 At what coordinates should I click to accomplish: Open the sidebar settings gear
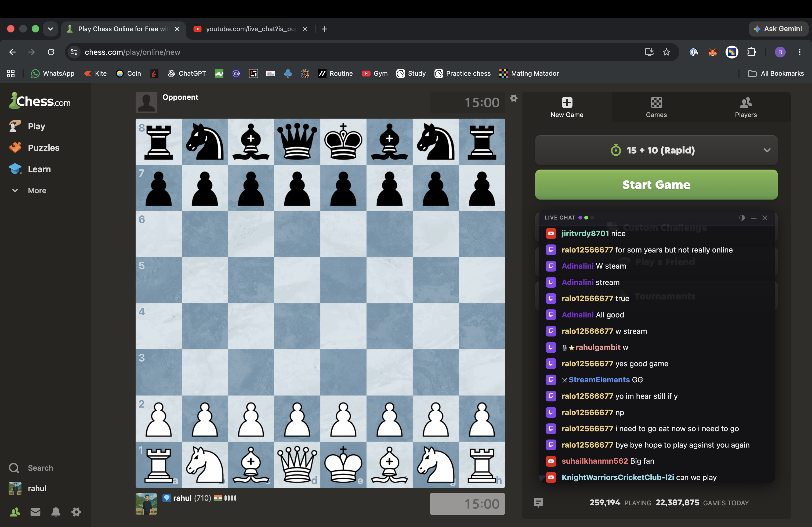point(76,512)
